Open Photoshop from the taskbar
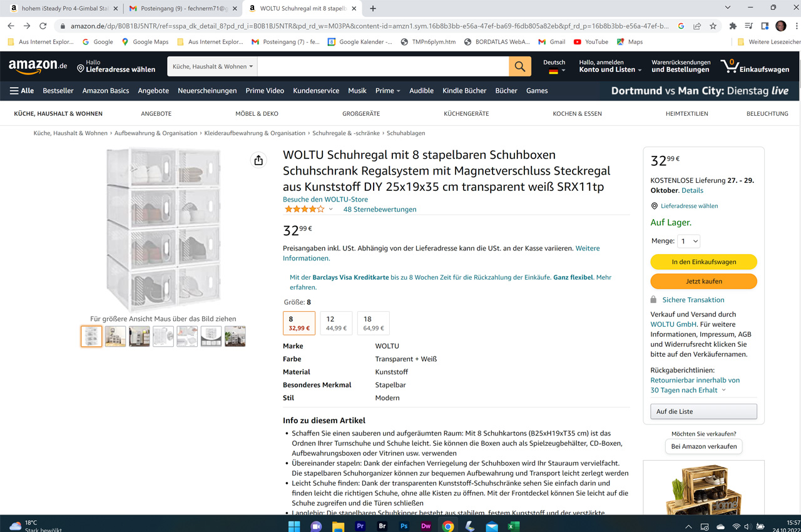801x532 pixels. point(404,526)
